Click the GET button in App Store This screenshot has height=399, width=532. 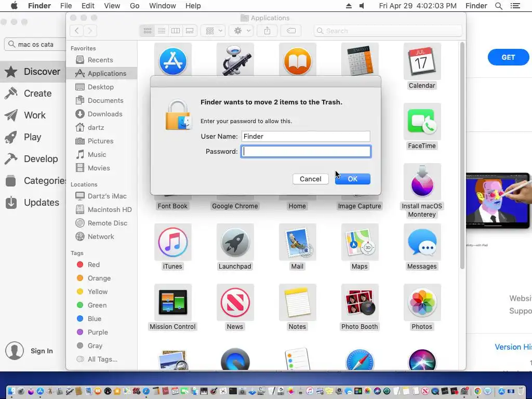point(508,57)
